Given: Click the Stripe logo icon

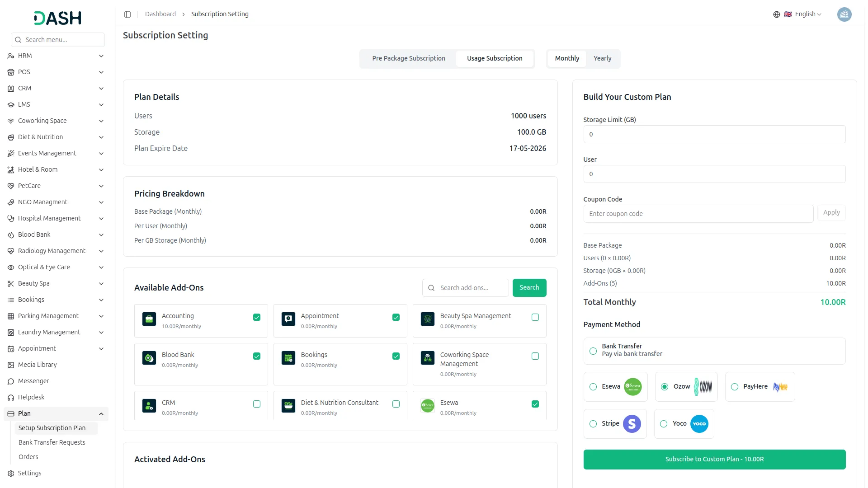Looking at the screenshot, I should [x=632, y=424].
